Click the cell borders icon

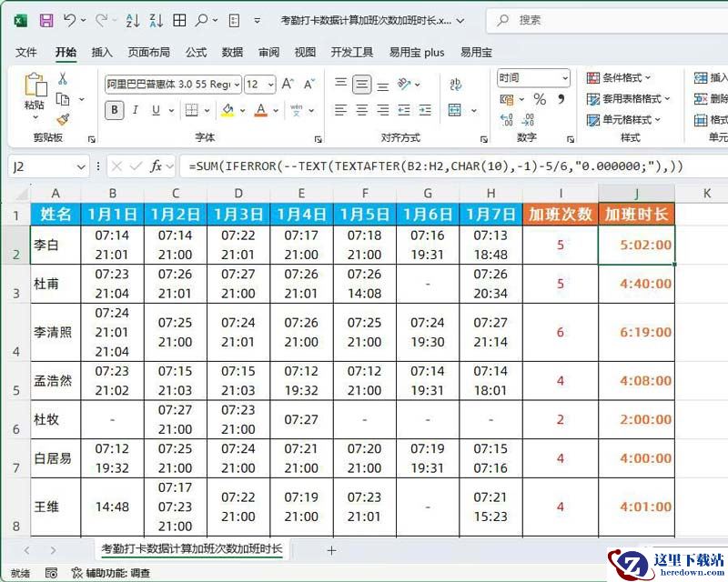(x=192, y=110)
